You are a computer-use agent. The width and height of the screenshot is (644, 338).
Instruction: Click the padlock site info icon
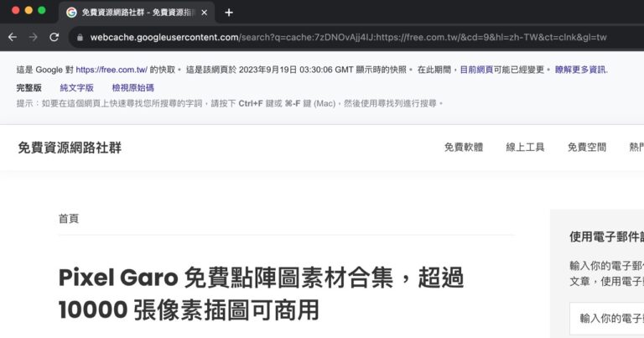[80, 38]
